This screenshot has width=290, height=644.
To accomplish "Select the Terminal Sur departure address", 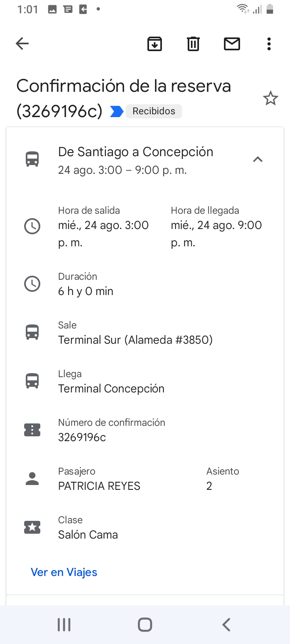I will [135, 340].
